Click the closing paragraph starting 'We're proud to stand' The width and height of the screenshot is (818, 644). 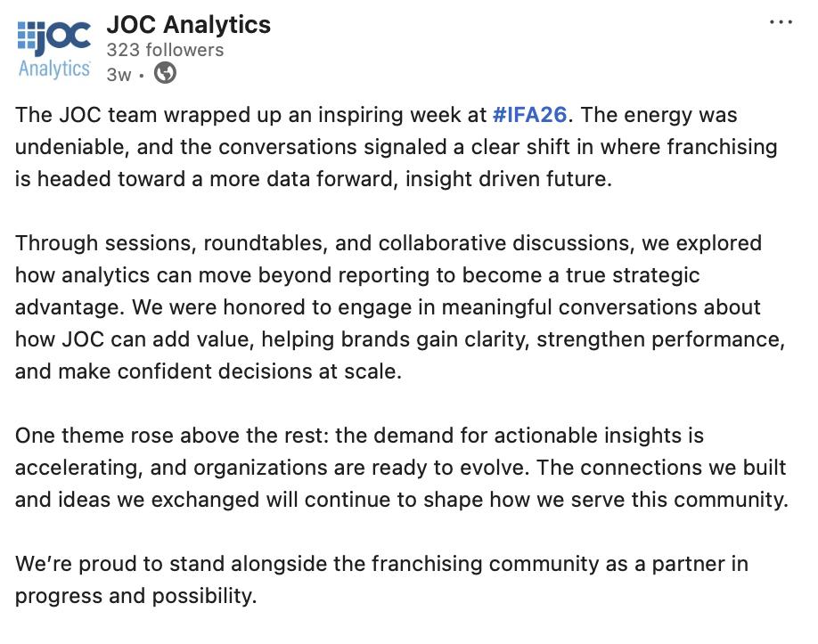[382, 579]
